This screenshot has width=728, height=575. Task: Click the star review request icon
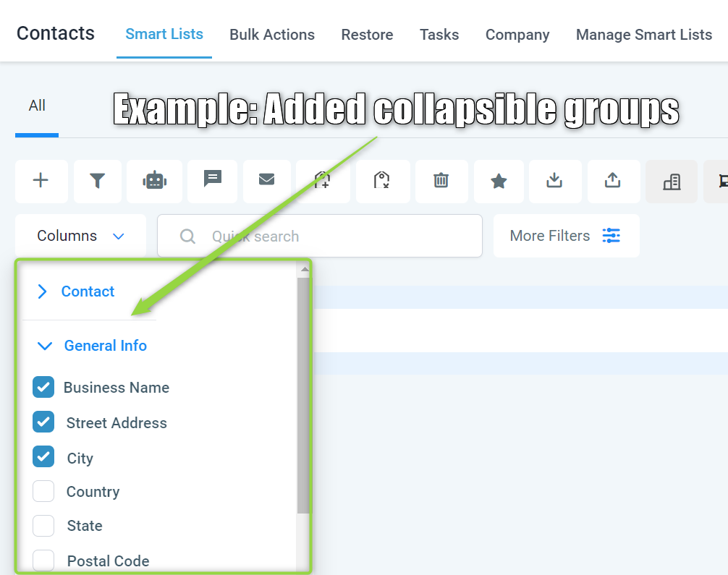point(499,181)
